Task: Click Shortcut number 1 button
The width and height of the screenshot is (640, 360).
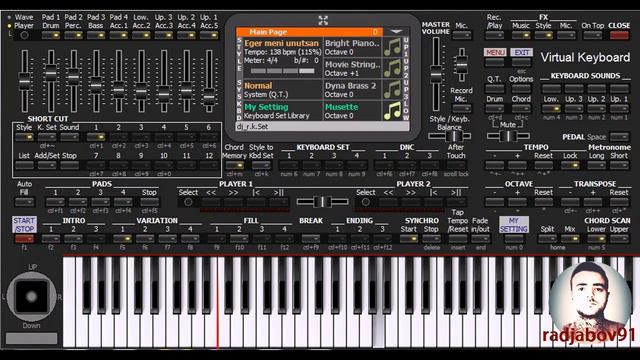Action: click(96, 137)
